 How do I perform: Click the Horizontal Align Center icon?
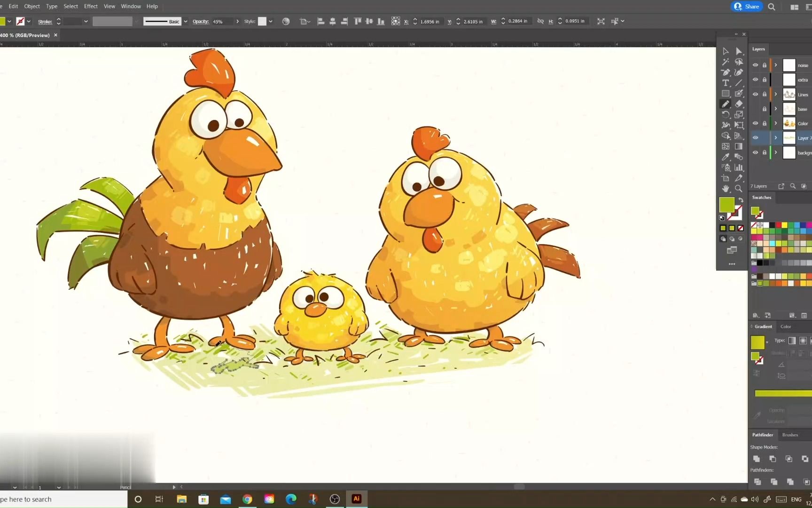pos(332,21)
